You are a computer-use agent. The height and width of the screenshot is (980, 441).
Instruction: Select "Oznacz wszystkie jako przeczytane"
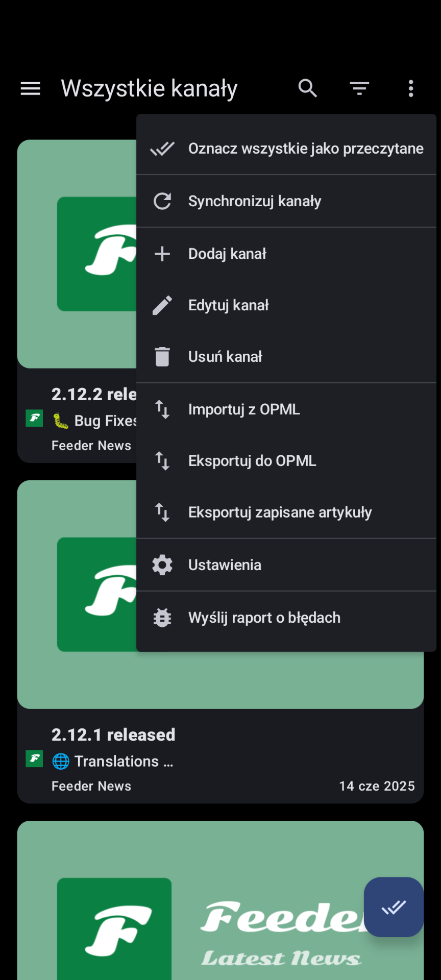(305, 149)
